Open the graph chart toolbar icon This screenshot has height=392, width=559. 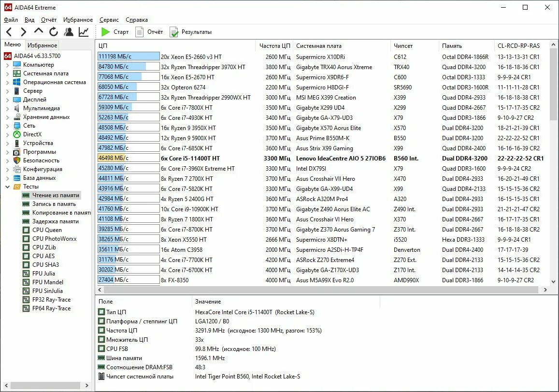click(x=84, y=32)
